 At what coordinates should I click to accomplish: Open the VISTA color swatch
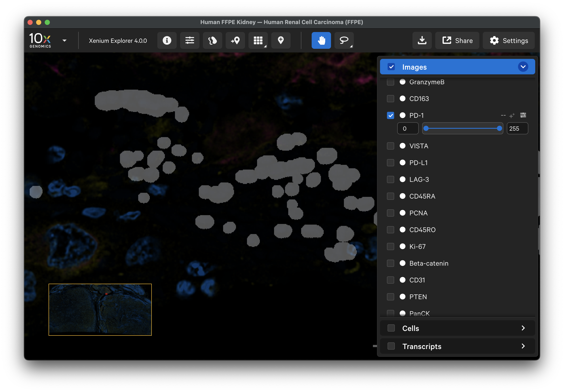(x=403, y=146)
